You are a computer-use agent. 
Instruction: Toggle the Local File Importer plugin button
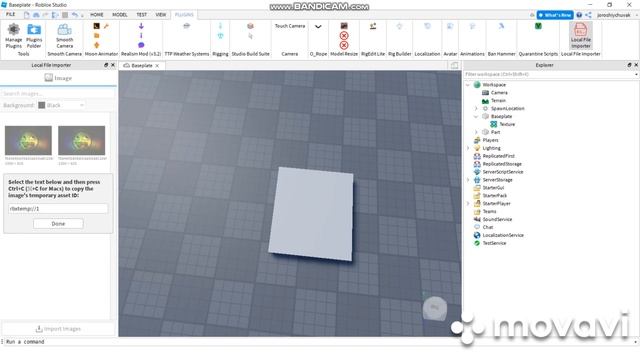coord(581,36)
